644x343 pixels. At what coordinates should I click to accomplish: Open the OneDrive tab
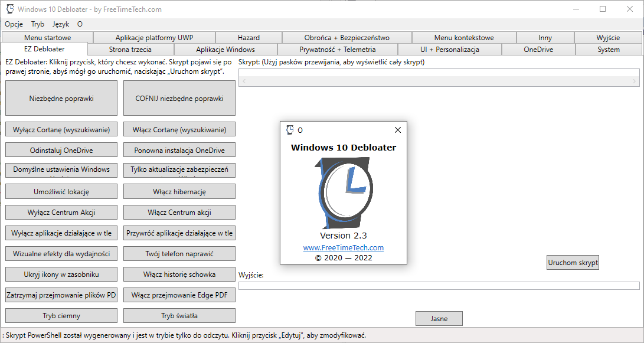coord(538,49)
